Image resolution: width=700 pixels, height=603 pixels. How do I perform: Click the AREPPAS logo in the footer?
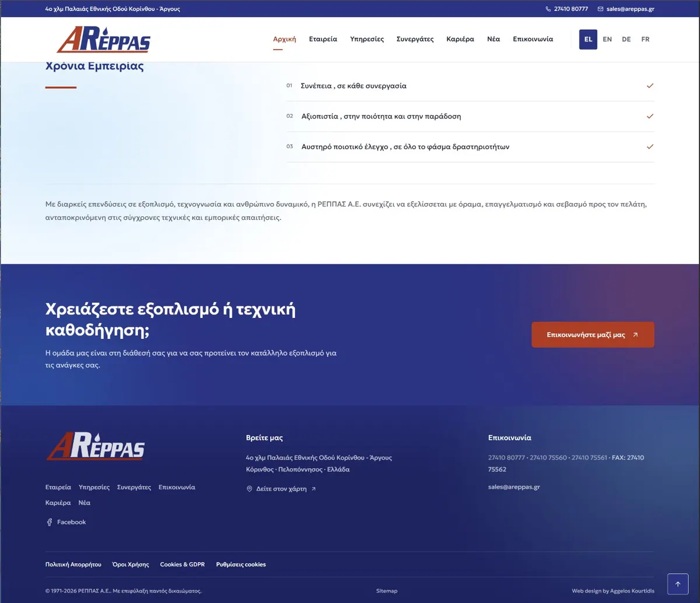coord(96,447)
